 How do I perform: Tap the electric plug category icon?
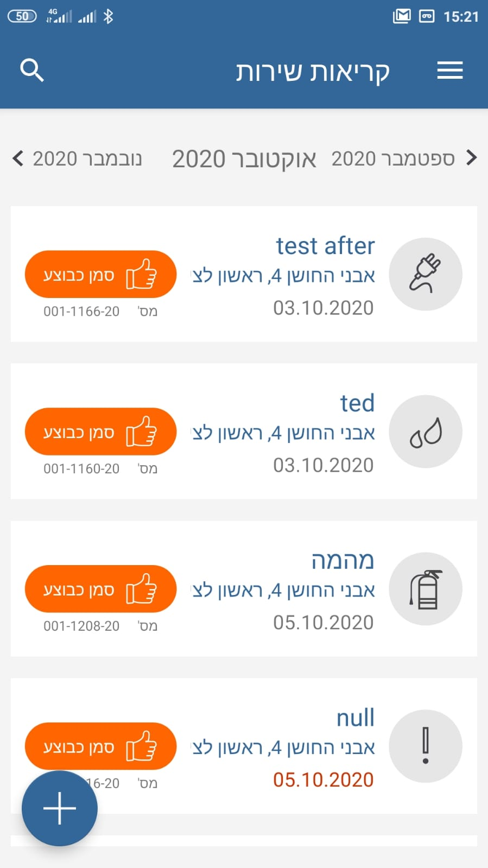coord(426,274)
